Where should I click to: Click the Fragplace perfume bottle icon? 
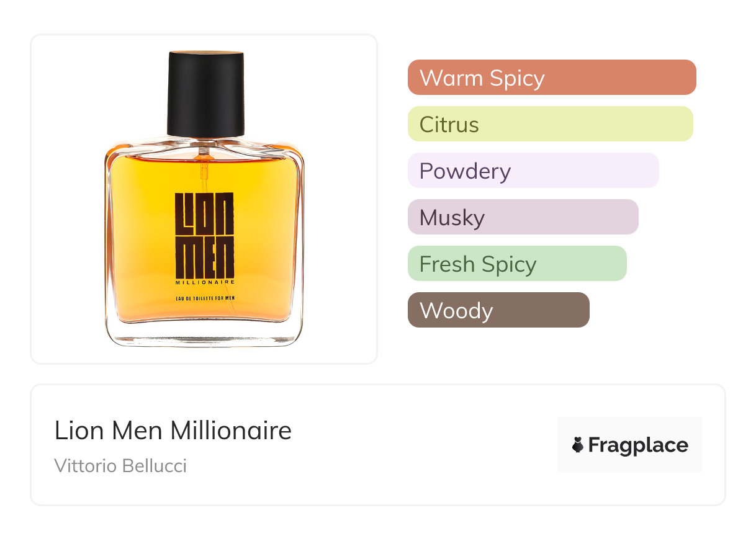(578, 445)
